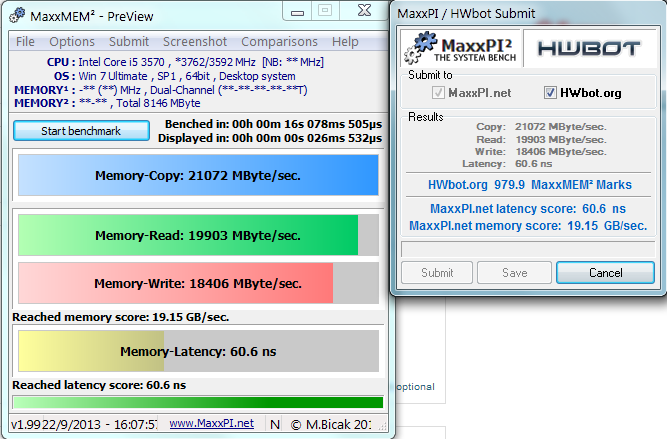The width and height of the screenshot is (667, 439).
Task: Click the empty status field above Submit
Action: point(528,249)
